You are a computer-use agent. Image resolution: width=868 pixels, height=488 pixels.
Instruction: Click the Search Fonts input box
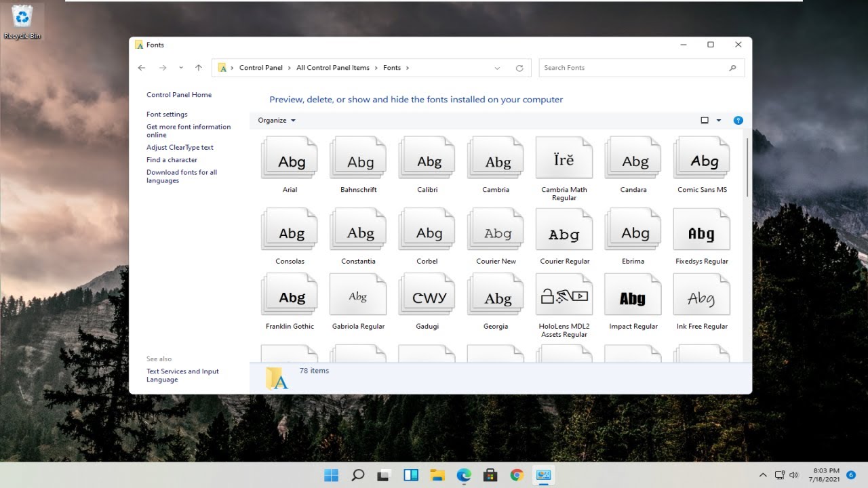642,68
